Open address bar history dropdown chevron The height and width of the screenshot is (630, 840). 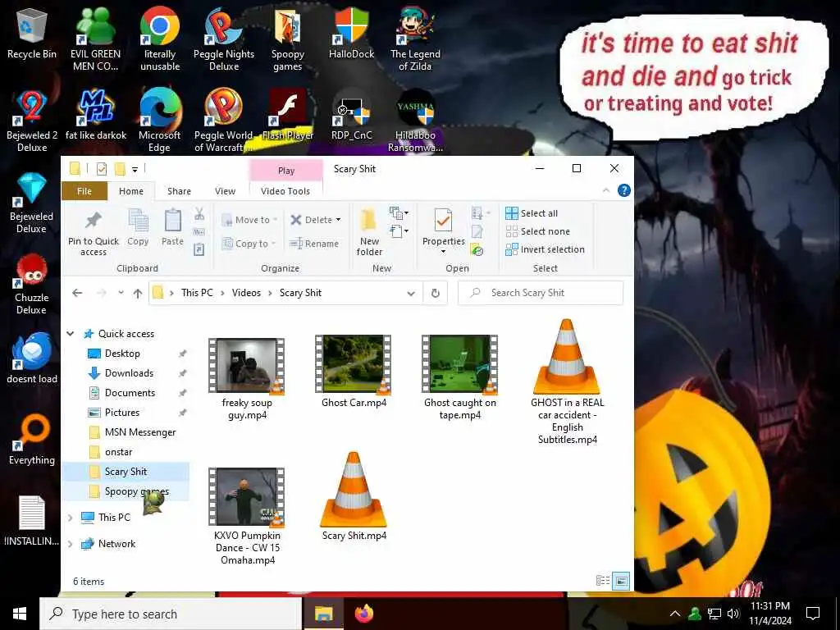pyautogui.click(x=411, y=293)
